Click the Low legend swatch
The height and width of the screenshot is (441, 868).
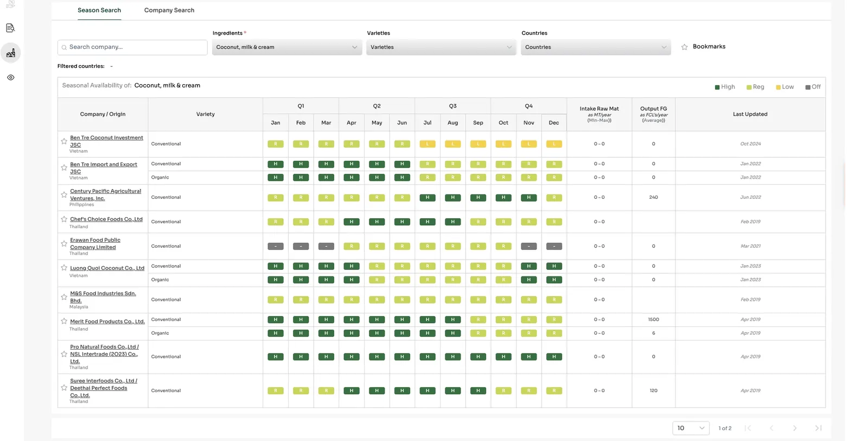coord(778,87)
